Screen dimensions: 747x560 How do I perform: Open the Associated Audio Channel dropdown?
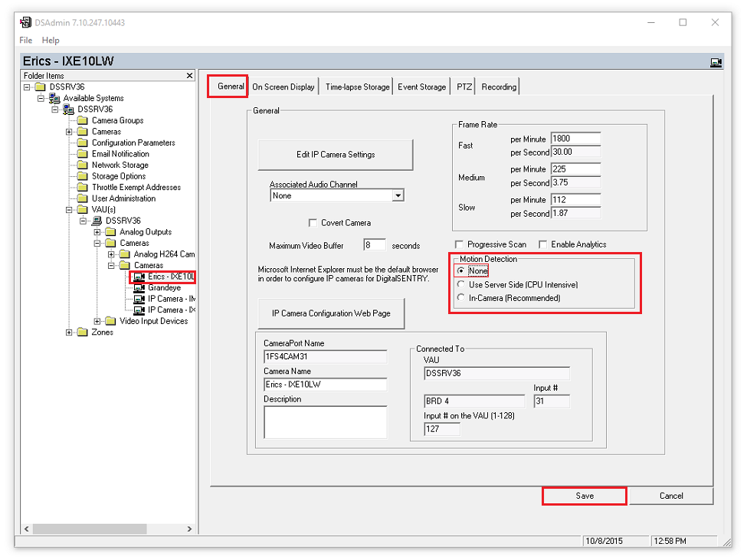coord(398,195)
